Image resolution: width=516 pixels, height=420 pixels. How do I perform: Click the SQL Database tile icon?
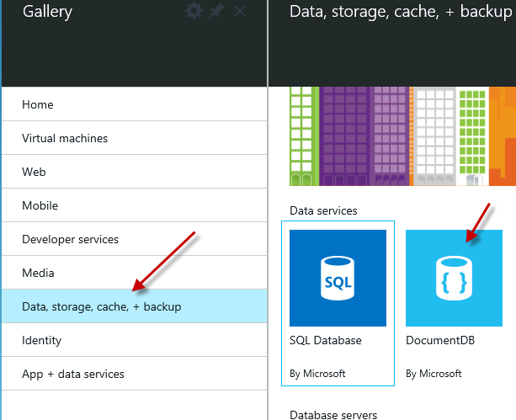point(338,278)
